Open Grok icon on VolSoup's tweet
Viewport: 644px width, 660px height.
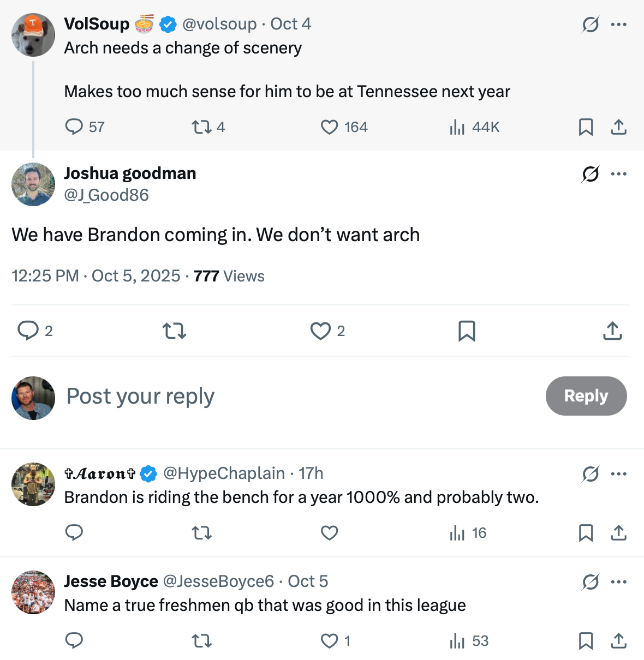(590, 25)
